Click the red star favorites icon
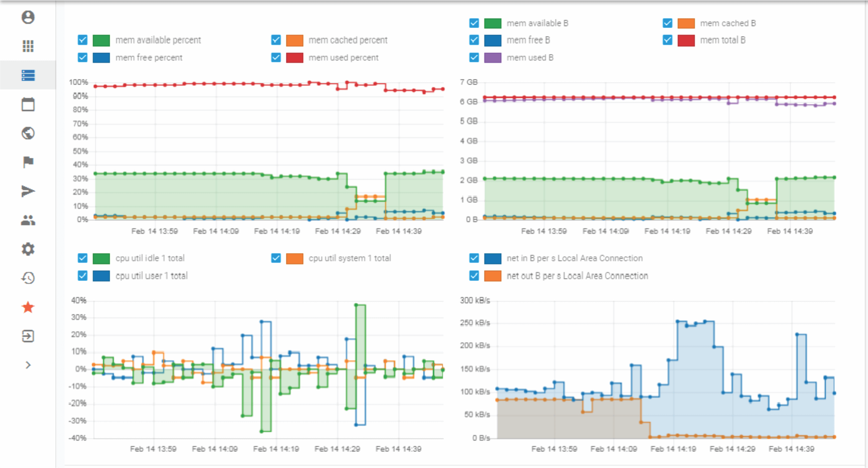Image resolution: width=868 pixels, height=468 pixels. click(28, 307)
